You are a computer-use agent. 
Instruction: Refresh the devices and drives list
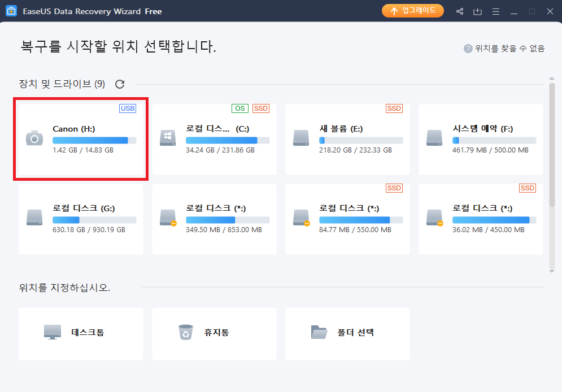coord(120,84)
